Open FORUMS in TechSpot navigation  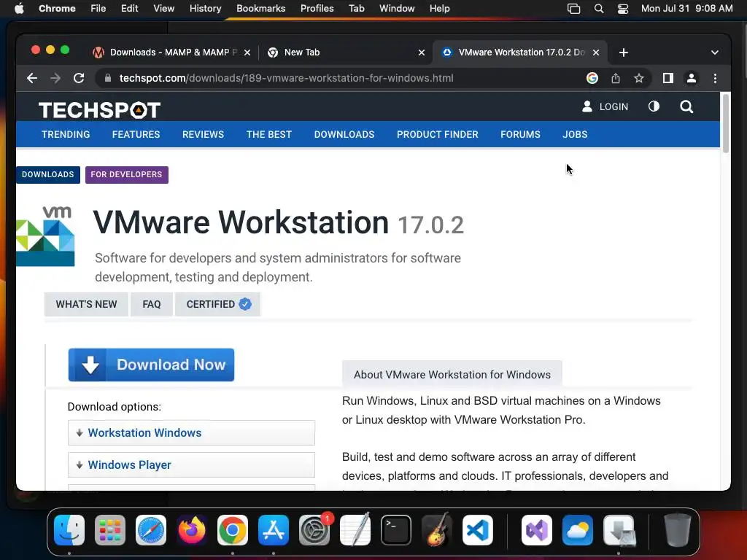click(520, 134)
